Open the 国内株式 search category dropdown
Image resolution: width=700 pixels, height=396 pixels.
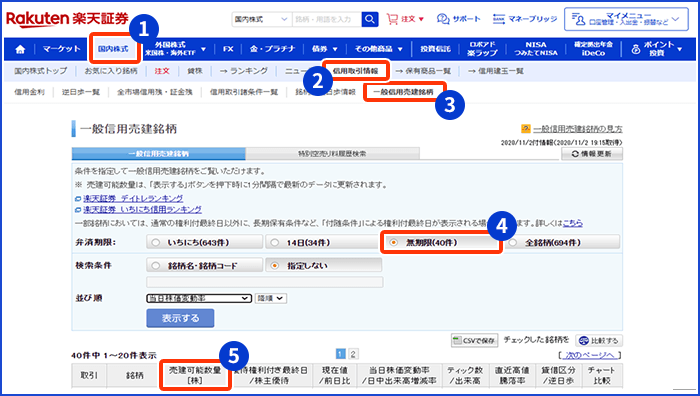[x=262, y=19]
